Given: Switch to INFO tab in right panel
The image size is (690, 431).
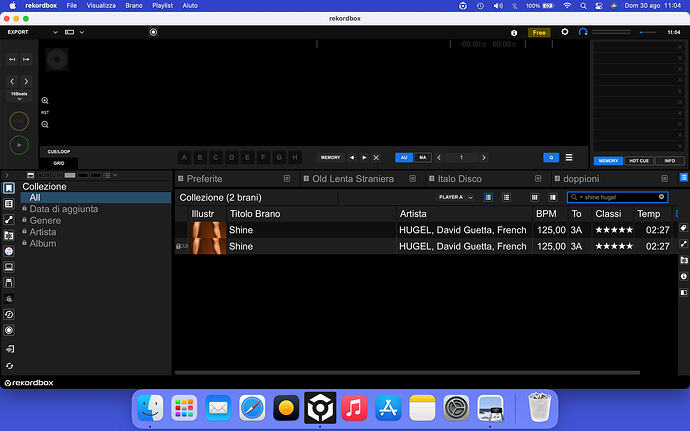Looking at the screenshot, I should 670,161.
